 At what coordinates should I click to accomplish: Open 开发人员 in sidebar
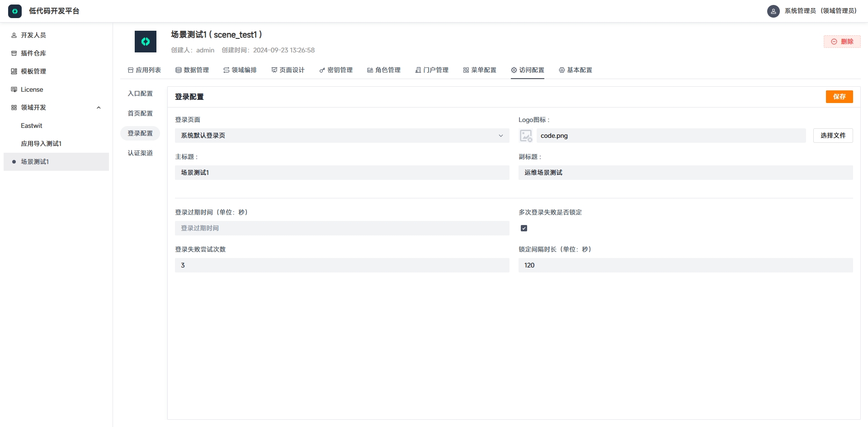tap(56, 35)
